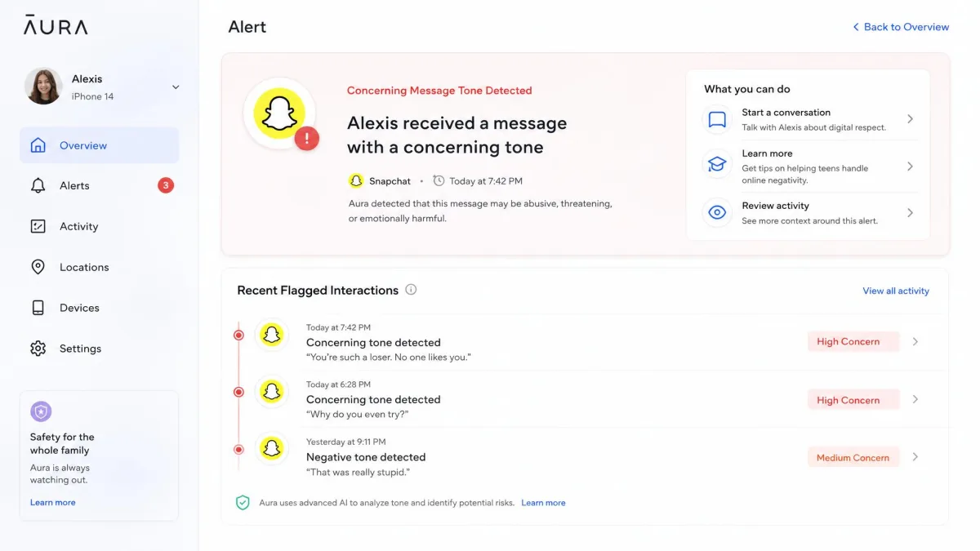Open the Devices menu item

coord(99,308)
